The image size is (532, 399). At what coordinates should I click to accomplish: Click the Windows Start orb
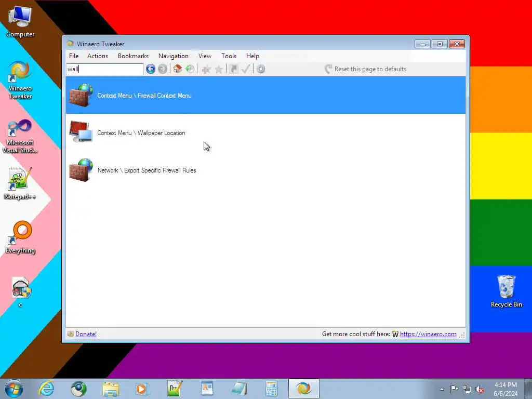[14, 389]
